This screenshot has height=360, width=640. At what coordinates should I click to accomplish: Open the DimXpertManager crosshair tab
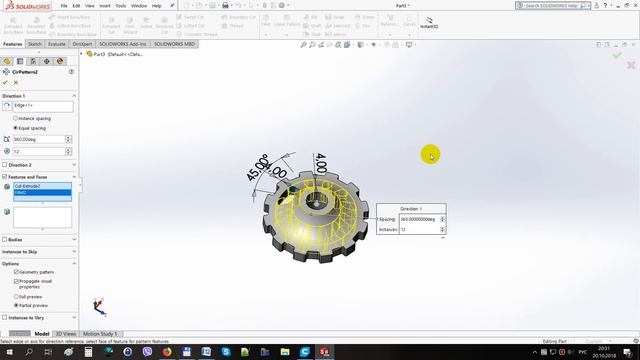point(47,61)
